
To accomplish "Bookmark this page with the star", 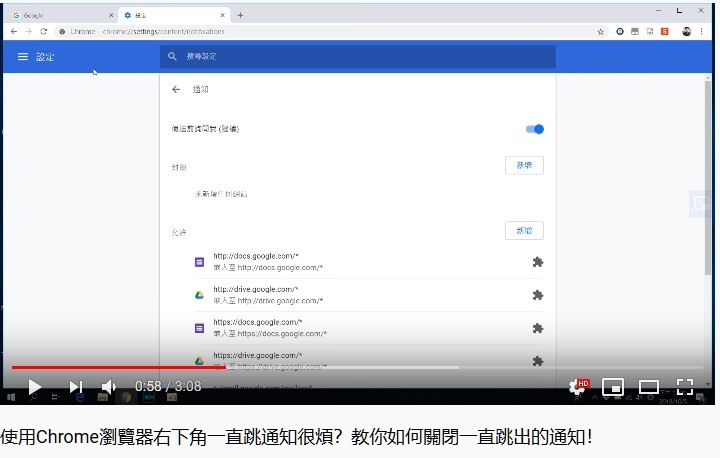I will pyautogui.click(x=601, y=32).
